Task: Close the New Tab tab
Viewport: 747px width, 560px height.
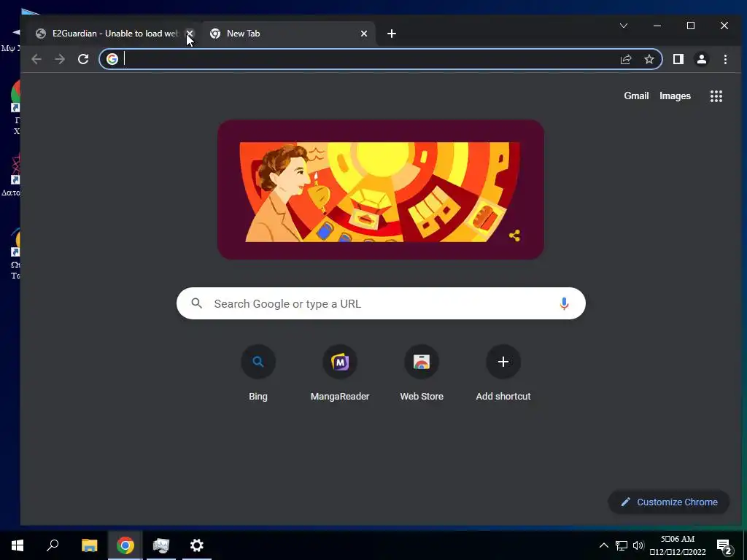Action: click(x=364, y=34)
